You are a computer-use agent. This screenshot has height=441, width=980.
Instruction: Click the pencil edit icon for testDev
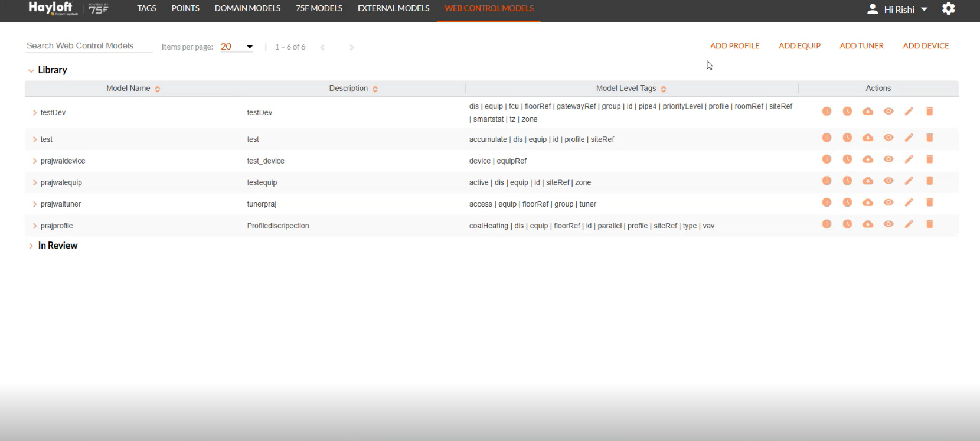(909, 111)
